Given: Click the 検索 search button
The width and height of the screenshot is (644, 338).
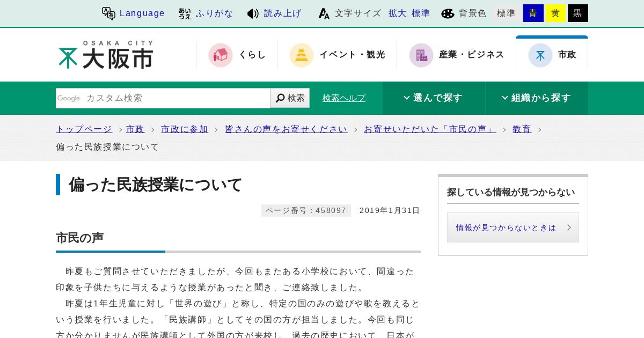Looking at the screenshot, I should click(290, 98).
